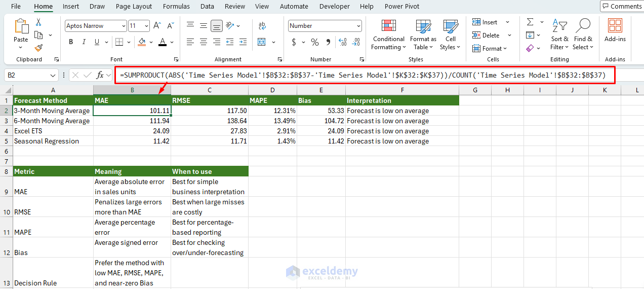Click the Seasonal Regression cell
The image size is (644, 289).
[x=53, y=141]
